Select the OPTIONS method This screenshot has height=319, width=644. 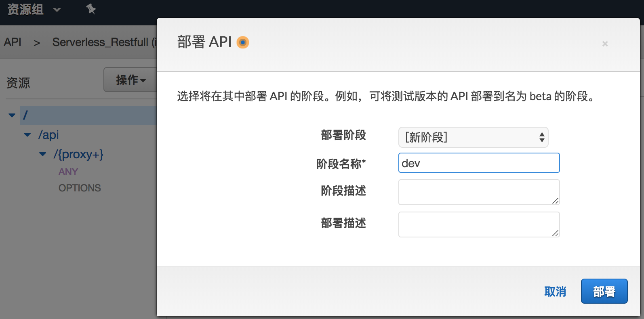80,188
